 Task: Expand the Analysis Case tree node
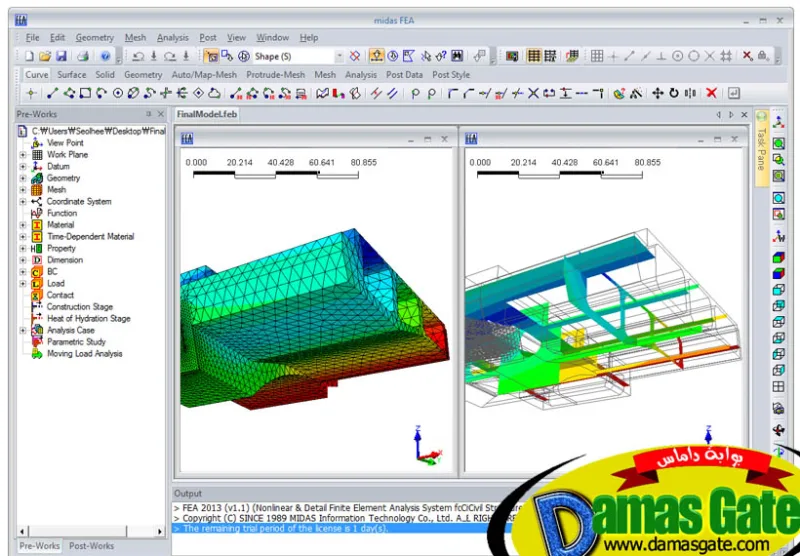[x=22, y=331]
